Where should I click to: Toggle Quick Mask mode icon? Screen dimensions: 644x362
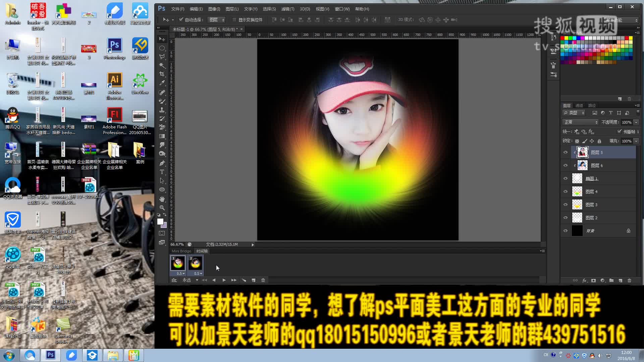point(162,233)
